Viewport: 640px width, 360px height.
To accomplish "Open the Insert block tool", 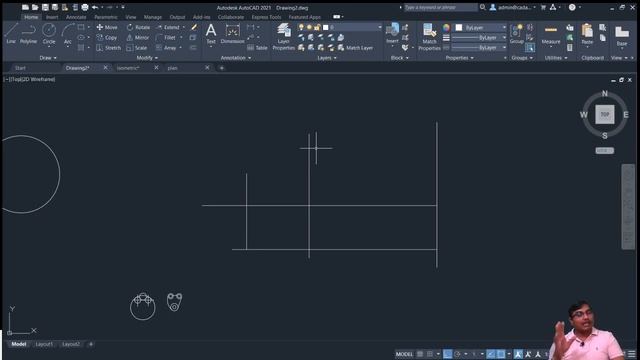I will point(392,33).
